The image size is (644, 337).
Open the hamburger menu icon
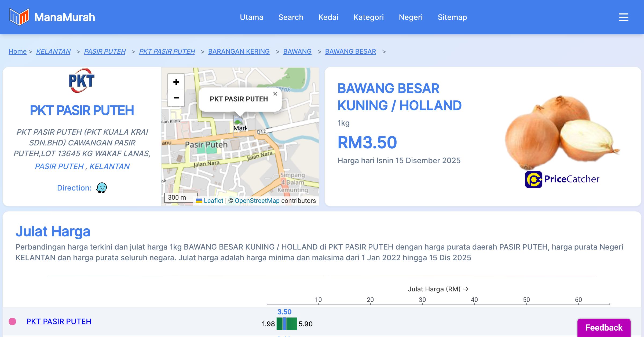(623, 17)
